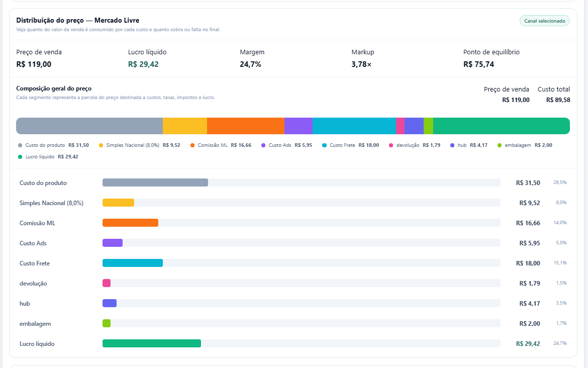Click the 5,0% percentage in Custo Ads row
The image size is (588, 368).
[x=561, y=243]
